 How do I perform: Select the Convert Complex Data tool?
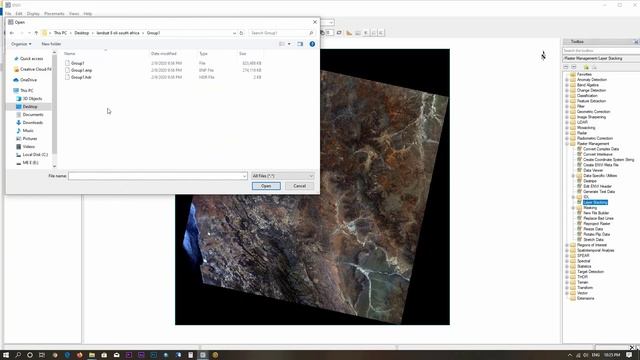click(x=601, y=149)
